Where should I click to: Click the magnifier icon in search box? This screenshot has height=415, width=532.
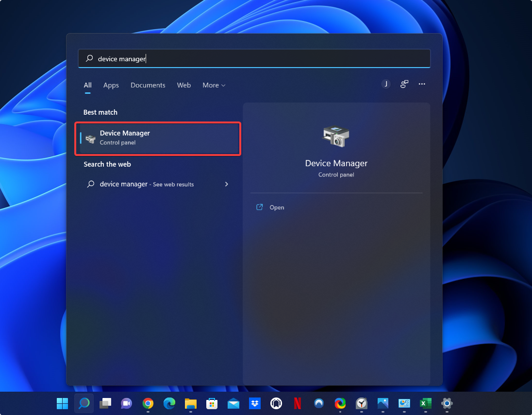pos(89,58)
